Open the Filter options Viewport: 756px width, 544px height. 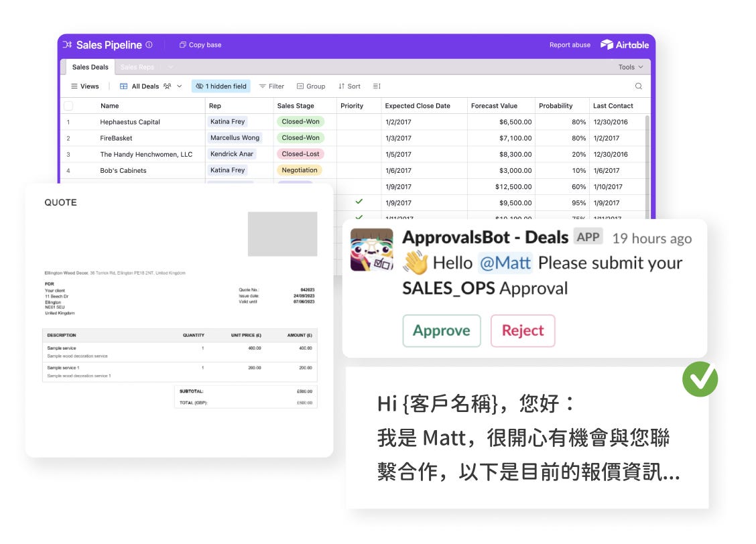coord(271,86)
